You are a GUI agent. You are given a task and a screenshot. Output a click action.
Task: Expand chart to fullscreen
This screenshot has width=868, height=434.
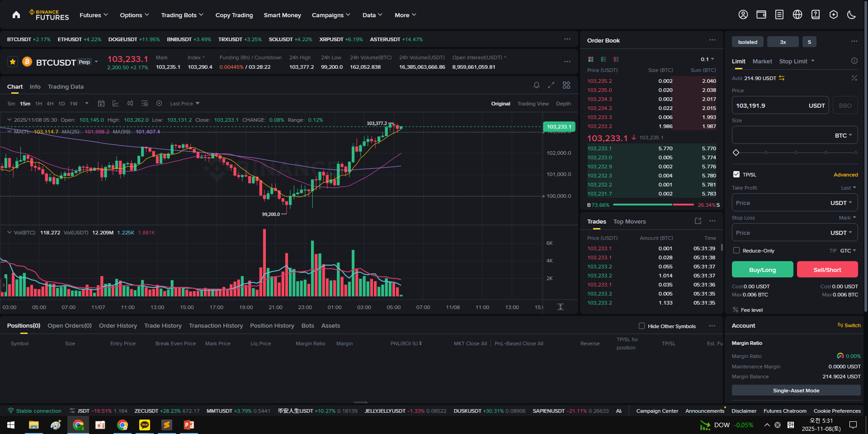point(551,85)
